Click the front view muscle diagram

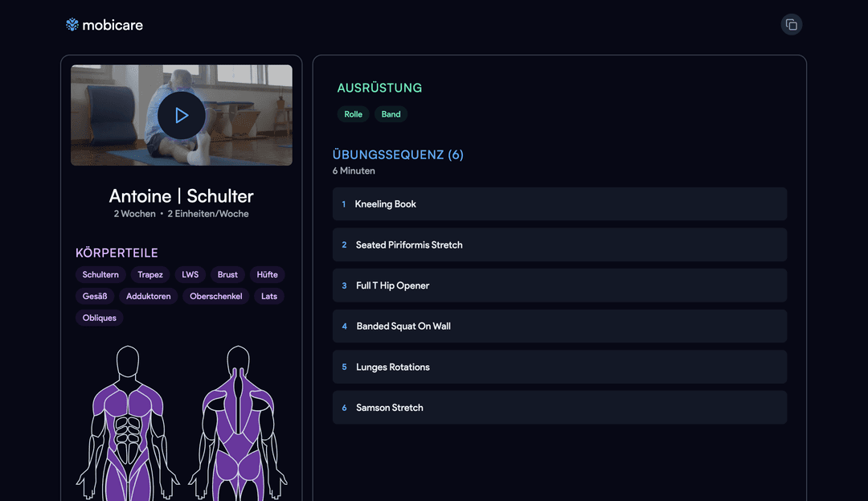pos(129,426)
